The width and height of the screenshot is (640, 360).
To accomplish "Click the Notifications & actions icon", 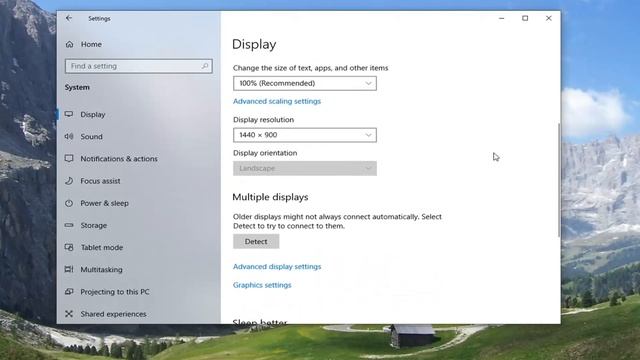I will tap(69, 158).
